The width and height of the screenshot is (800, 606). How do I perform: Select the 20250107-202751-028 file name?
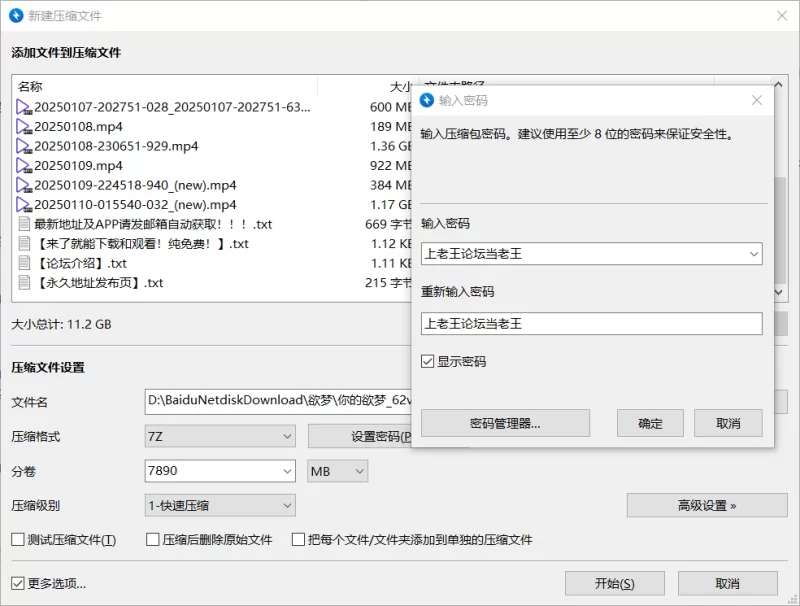pyautogui.click(x=172, y=107)
